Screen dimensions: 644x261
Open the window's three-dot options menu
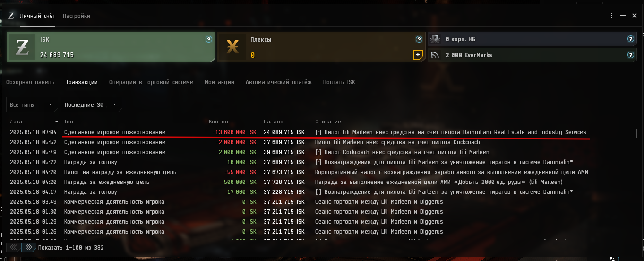(612, 16)
